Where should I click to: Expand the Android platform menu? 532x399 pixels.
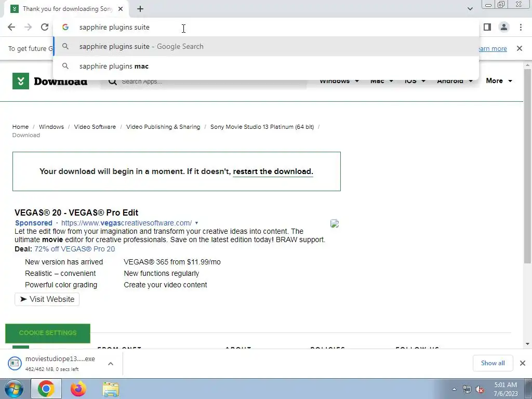455,81
